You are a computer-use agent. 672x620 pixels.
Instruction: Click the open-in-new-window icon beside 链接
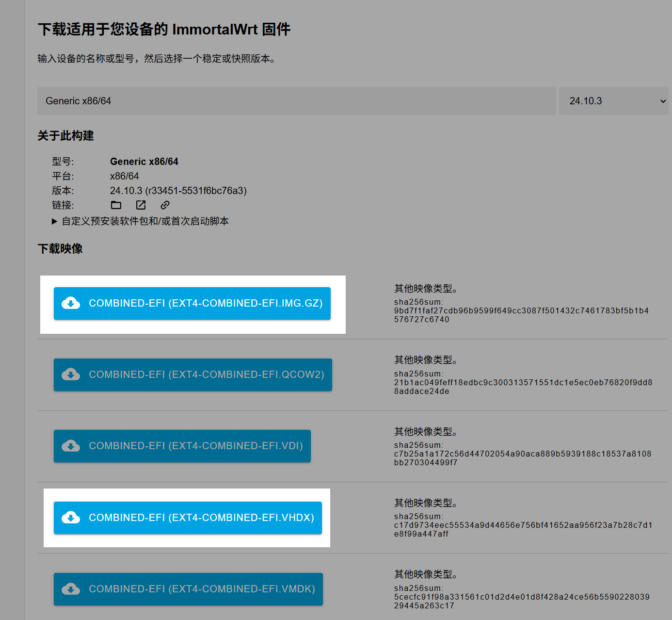click(141, 205)
